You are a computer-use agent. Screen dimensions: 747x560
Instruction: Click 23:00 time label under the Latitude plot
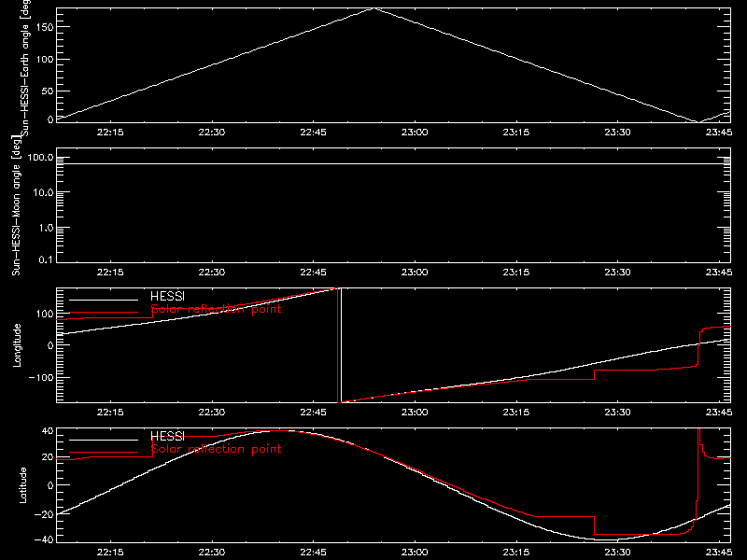tap(415, 553)
